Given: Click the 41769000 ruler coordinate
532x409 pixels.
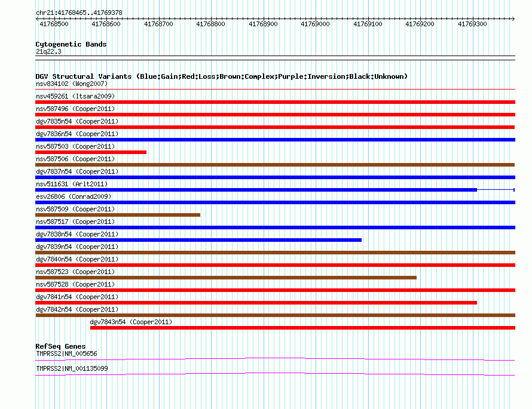Looking at the screenshot, I should click(x=315, y=24).
